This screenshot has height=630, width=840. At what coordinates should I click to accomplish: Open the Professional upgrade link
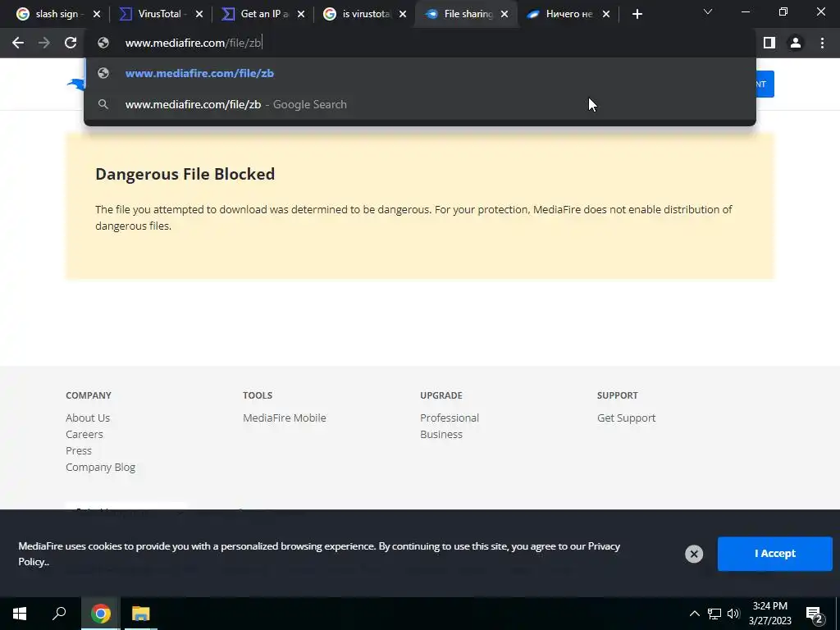point(450,418)
